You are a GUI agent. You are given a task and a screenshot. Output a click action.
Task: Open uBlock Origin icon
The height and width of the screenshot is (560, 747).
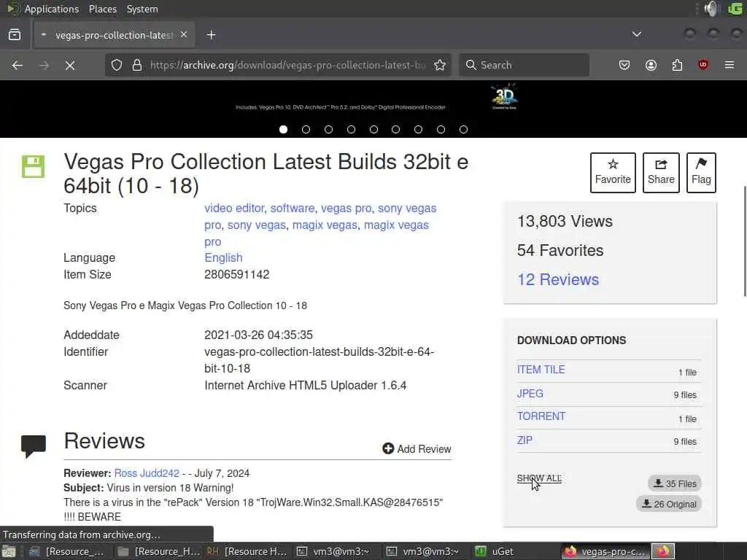click(703, 65)
